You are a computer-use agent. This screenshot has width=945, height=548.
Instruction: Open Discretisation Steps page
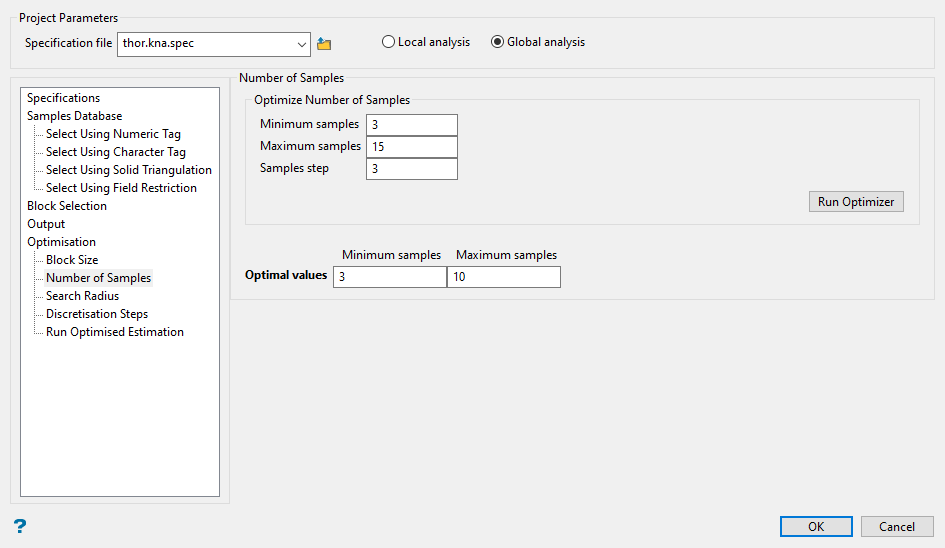click(x=97, y=314)
